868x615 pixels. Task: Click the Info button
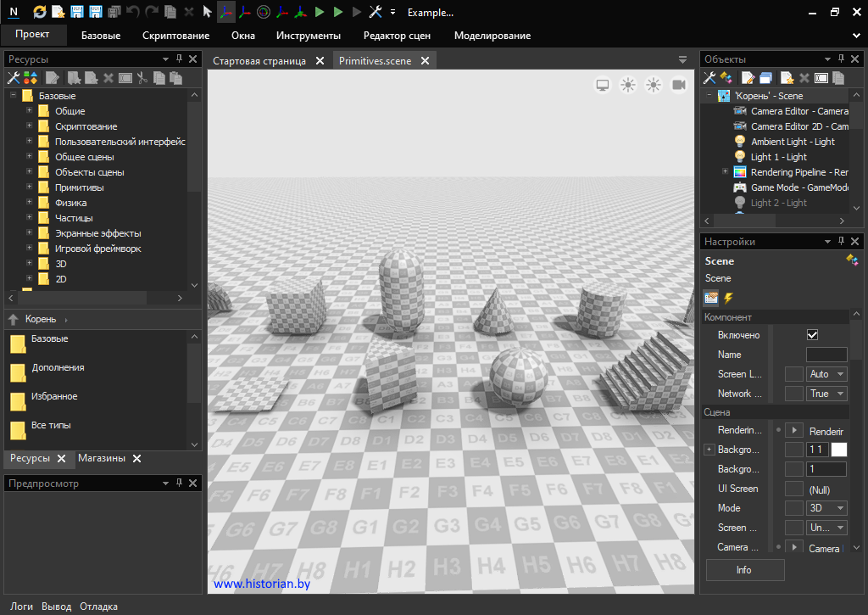pos(744,570)
